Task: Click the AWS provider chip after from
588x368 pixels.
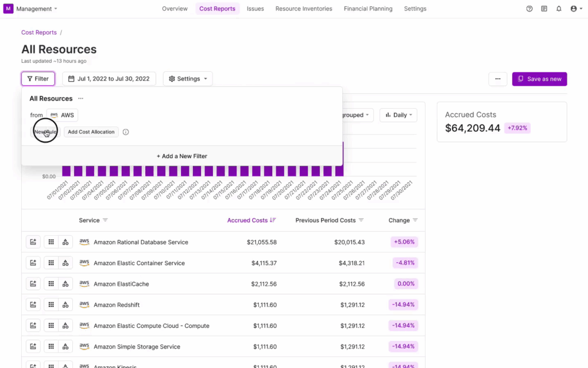Action: [62, 115]
